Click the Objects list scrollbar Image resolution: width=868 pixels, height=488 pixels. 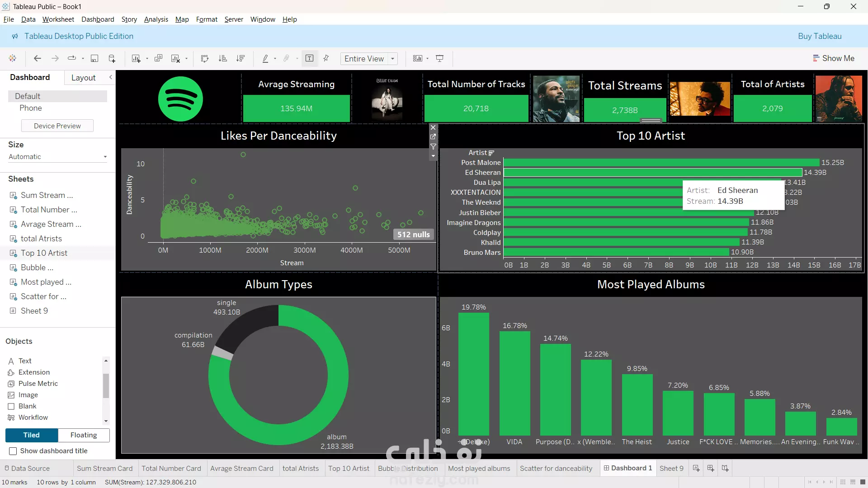pos(106,385)
